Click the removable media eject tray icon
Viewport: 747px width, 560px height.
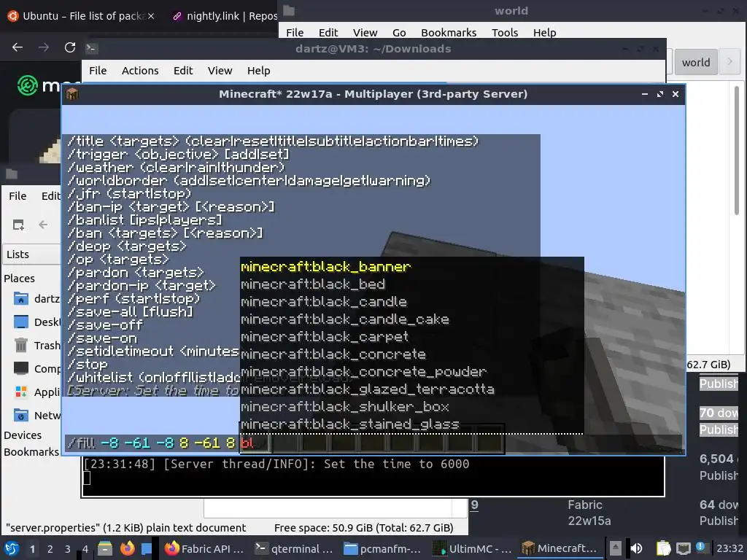coord(615,548)
